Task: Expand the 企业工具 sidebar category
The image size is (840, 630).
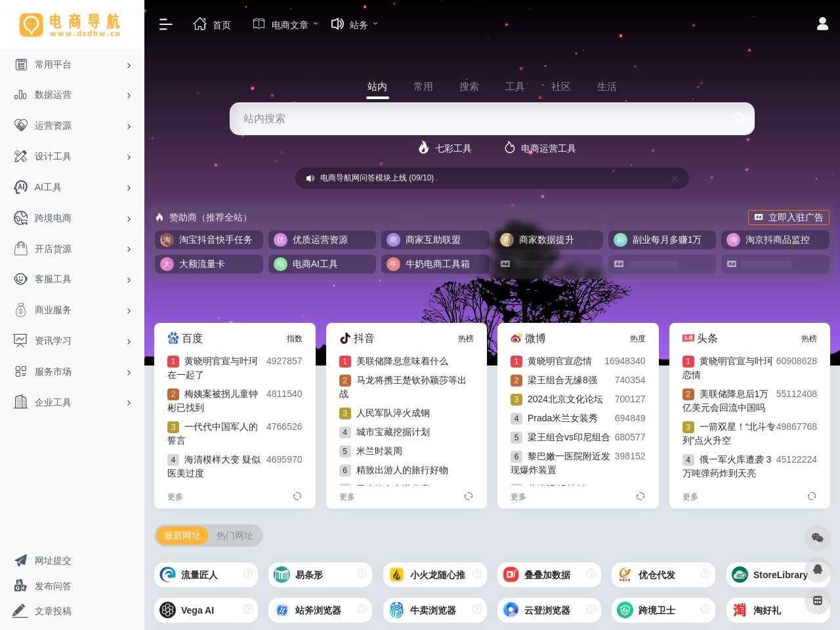Action: pos(72,402)
